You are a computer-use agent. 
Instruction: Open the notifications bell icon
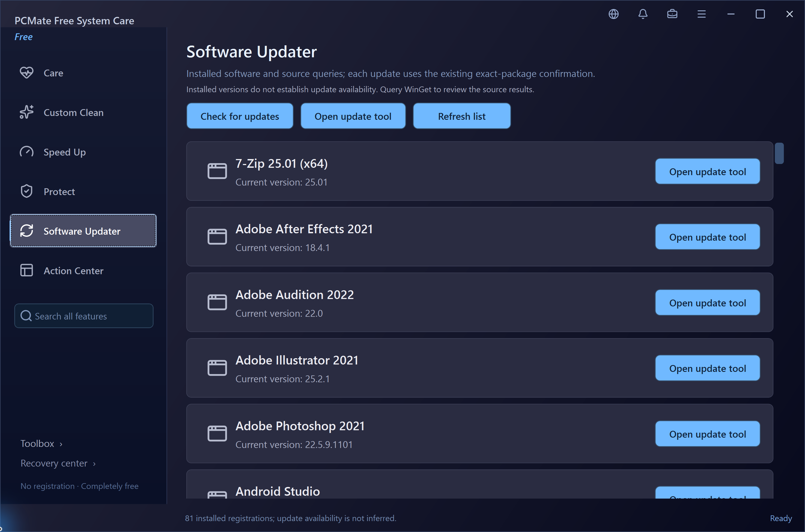[x=643, y=14]
